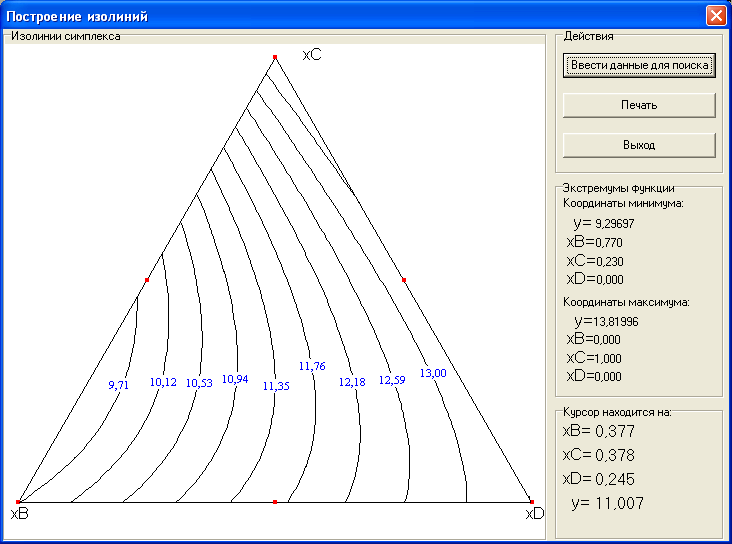Click the cursor readout y= 11,007
The width and height of the screenshot is (732, 544).
(607, 503)
